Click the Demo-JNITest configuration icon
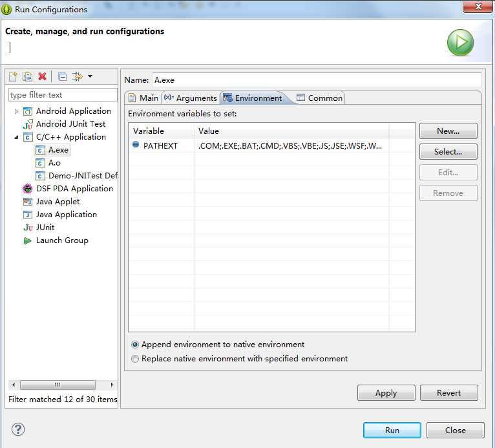Viewport: 495px width, 448px height. pyautogui.click(x=40, y=176)
